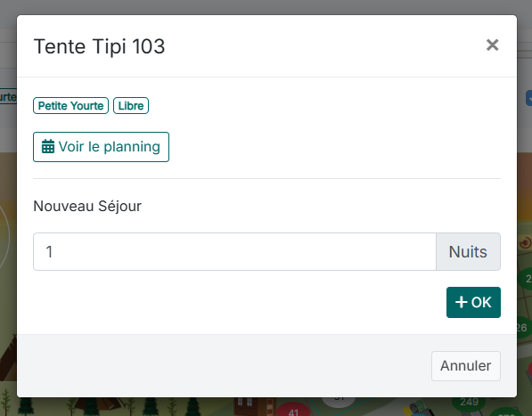Click the calendar icon in Voir le planning

point(48,146)
